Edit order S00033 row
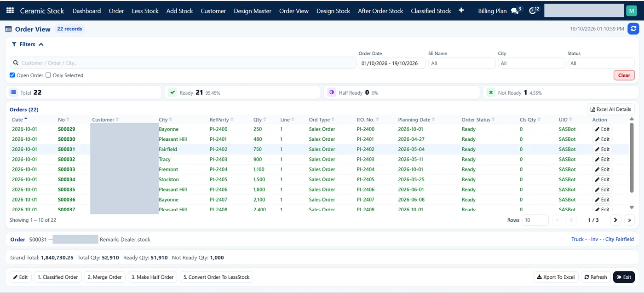 (602, 169)
